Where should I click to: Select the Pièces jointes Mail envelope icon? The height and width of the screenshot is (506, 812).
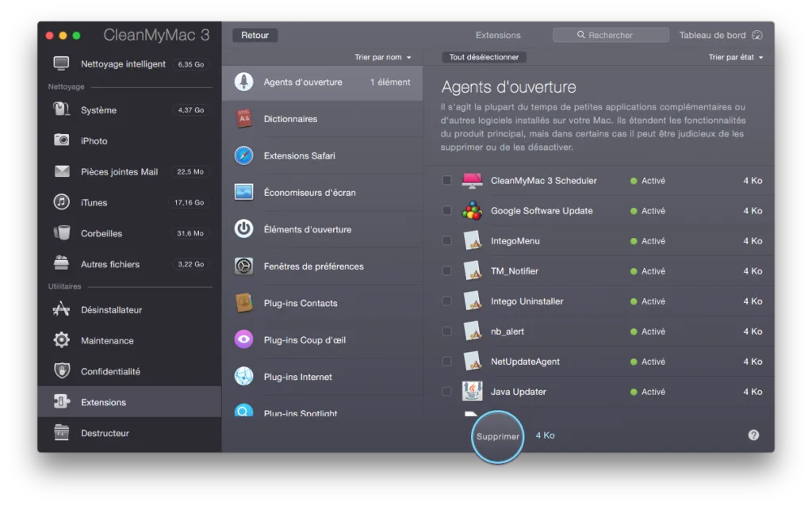point(61,171)
